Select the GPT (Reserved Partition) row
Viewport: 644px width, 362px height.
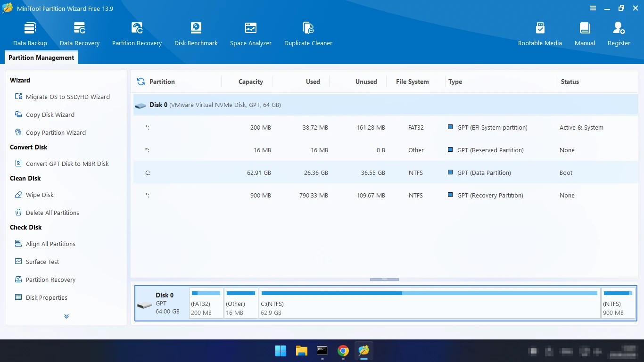pos(385,150)
